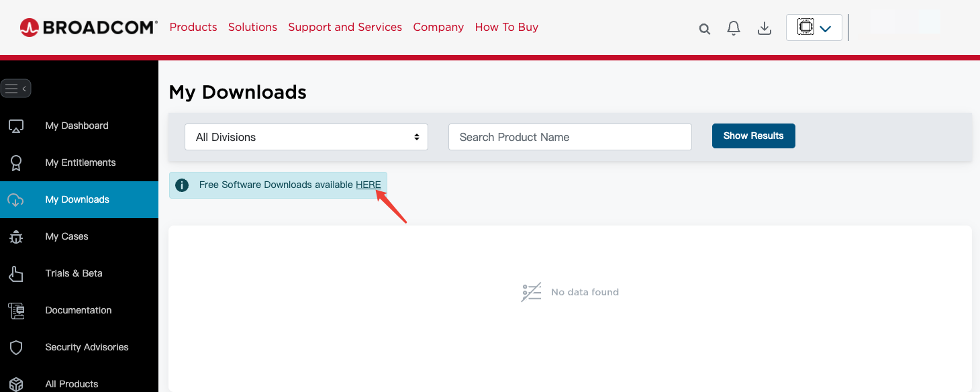Open Security Advisories page
This screenshot has height=392, width=980.
click(x=79, y=347)
